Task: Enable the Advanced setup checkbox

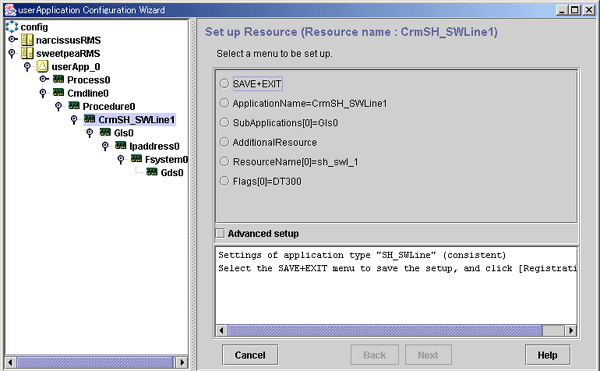Action: pos(220,233)
